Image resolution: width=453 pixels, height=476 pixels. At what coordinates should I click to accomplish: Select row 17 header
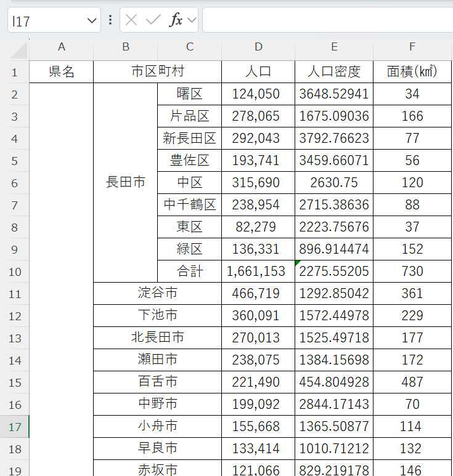point(14,427)
